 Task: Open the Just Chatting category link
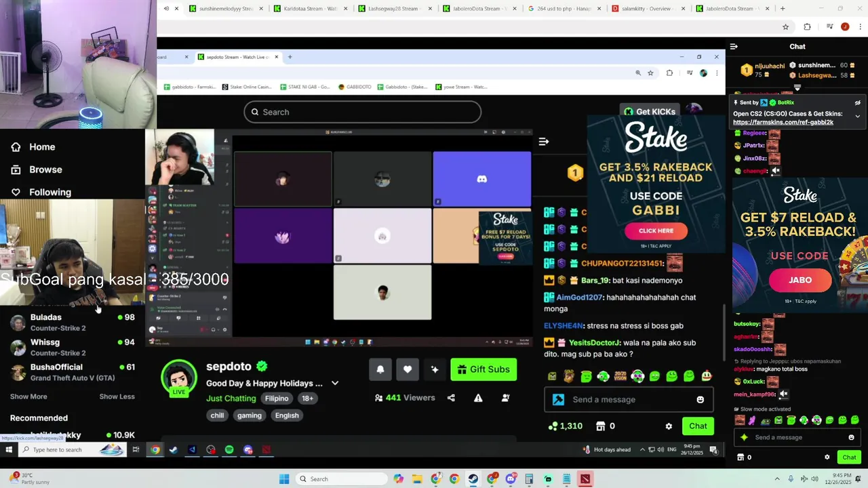231,399
